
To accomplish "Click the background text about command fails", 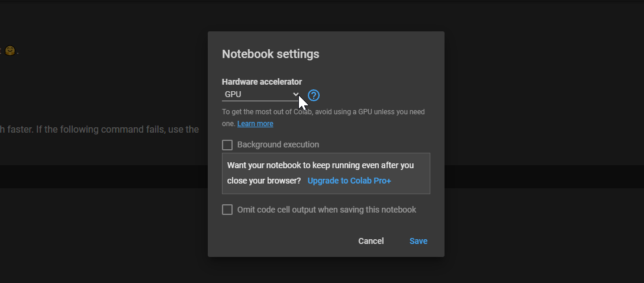I will 101,129.
